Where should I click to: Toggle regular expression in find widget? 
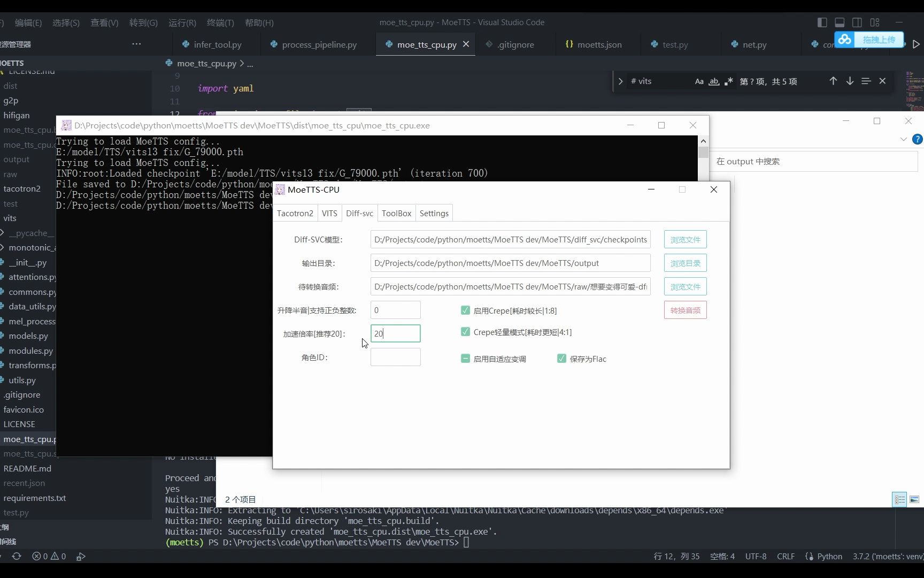coord(729,81)
